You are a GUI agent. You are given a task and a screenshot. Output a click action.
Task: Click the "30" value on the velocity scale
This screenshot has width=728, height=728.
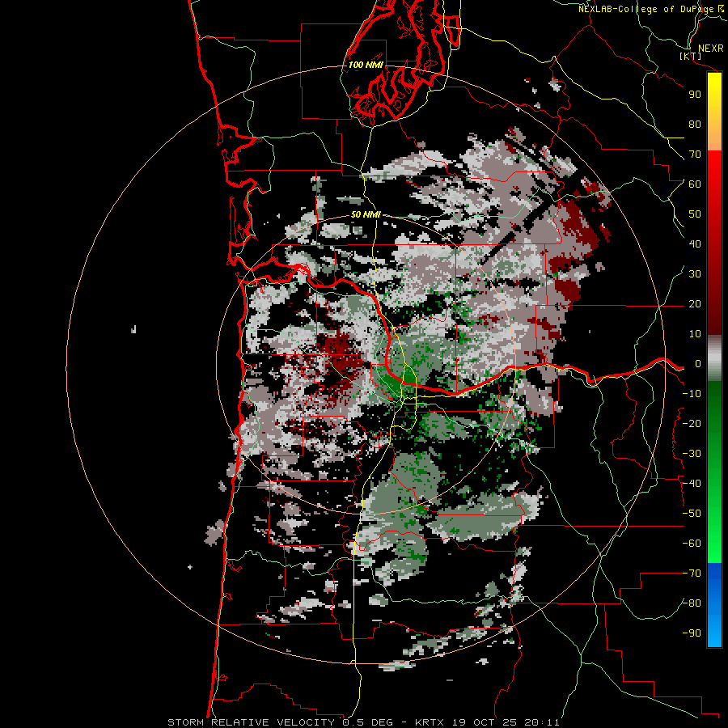pyautogui.click(x=695, y=274)
